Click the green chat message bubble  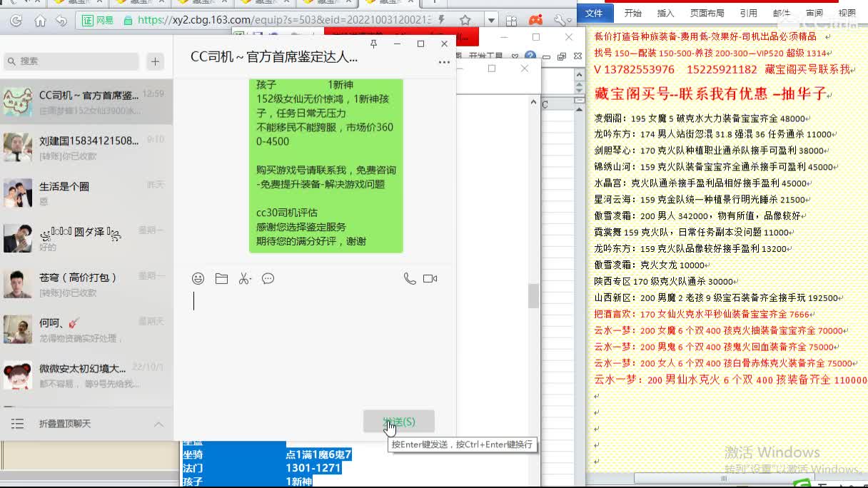coord(326,166)
